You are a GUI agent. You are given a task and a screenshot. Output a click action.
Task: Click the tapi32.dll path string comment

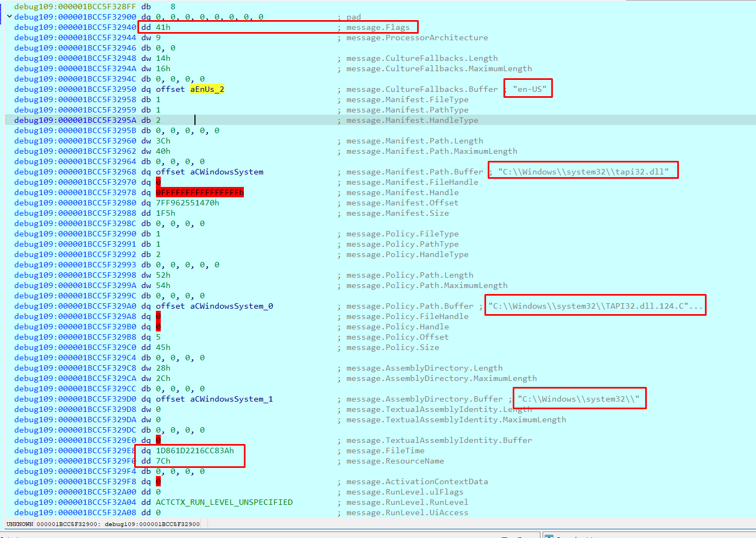[583, 172]
